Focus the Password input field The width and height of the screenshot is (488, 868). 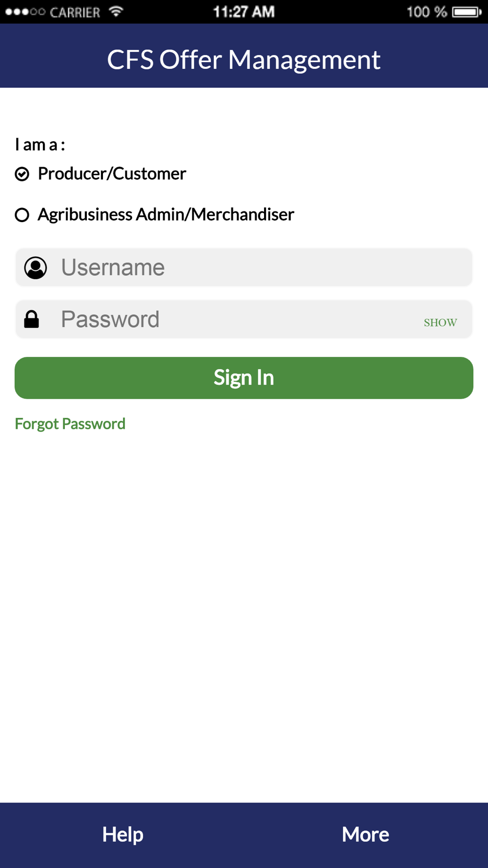click(x=244, y=319)
